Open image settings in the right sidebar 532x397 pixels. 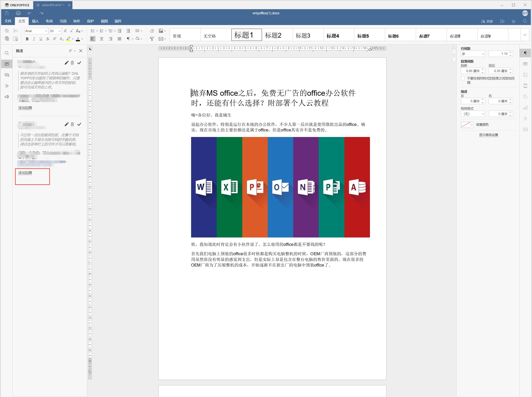pyautogui.click(x=526, y=75)
